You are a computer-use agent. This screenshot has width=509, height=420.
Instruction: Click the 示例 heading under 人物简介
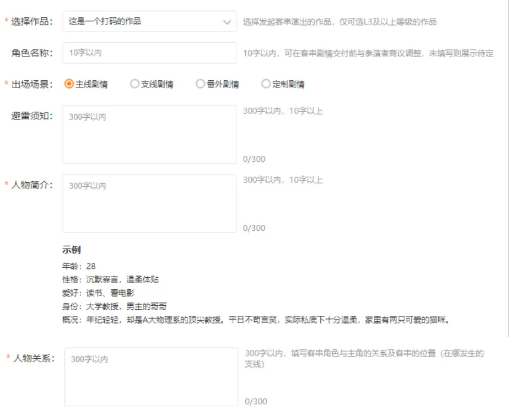pyautogui.click(x=71, y=250)
